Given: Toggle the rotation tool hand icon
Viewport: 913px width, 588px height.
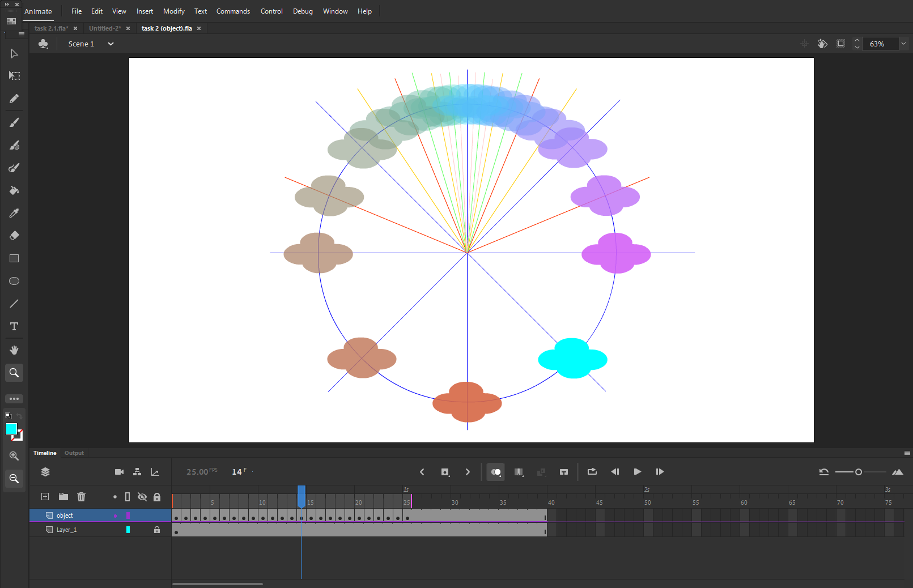Looking at the screenshot, I should coord(822,44).
